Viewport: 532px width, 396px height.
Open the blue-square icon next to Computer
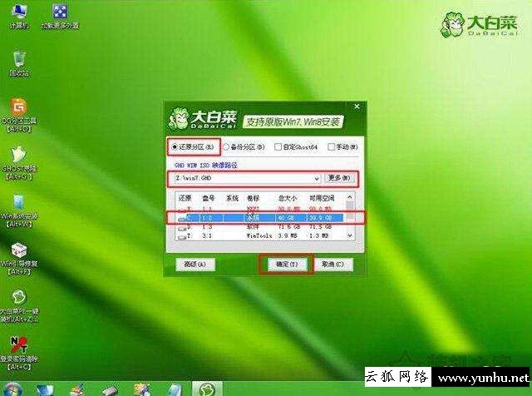click(x=60, y=16)
